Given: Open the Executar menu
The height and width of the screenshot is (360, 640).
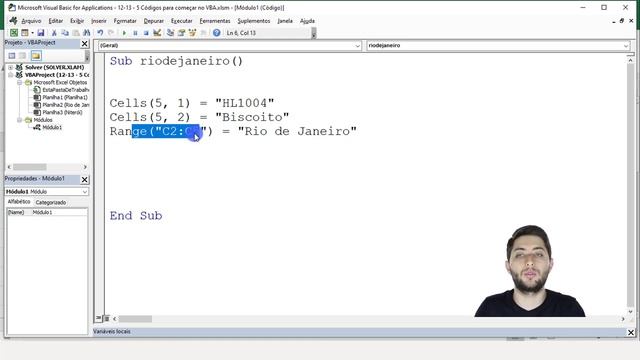Looking at the screenshot, I should pyautogui.click(x=181, y=21).
